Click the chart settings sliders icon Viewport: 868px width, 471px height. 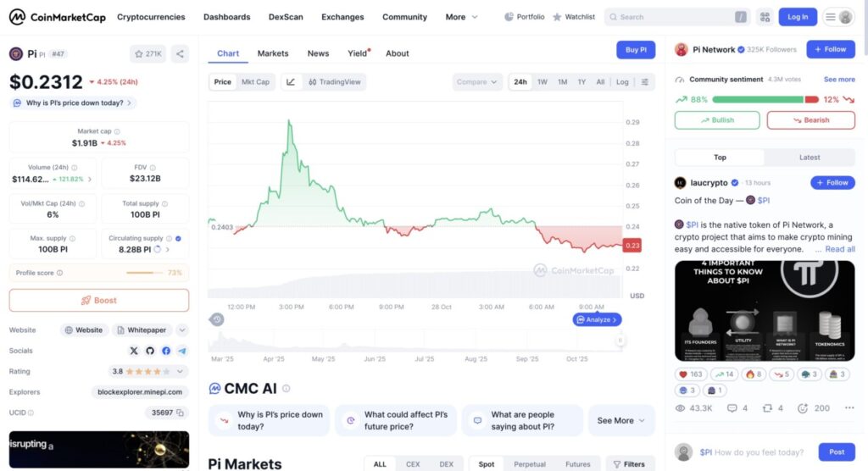(x=645, y=82)
